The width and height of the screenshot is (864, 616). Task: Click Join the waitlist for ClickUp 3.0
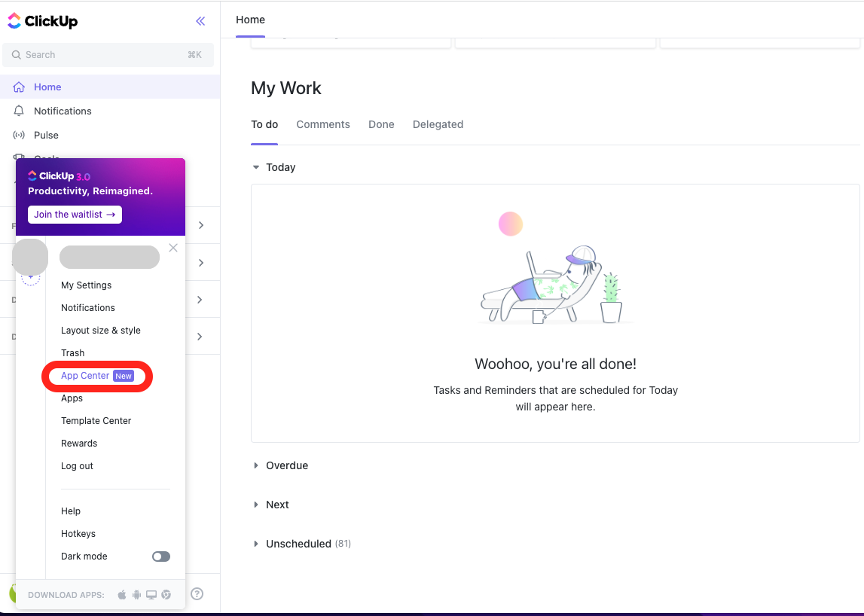point(75,215)
